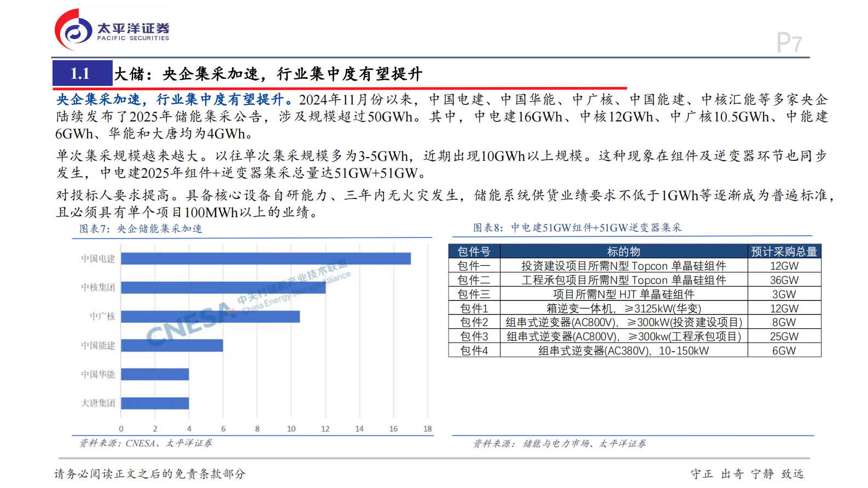Click the 中国电建 bar in chart

click(x=266, y=259)
